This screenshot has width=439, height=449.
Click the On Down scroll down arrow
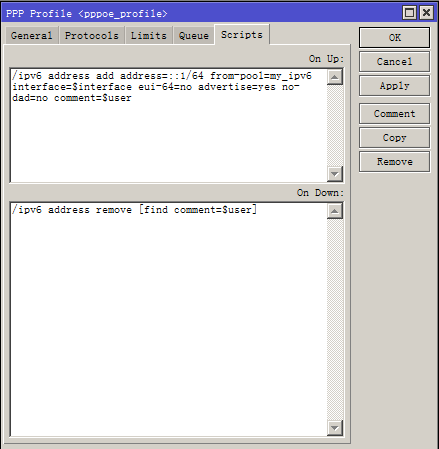tap(335, 428)
